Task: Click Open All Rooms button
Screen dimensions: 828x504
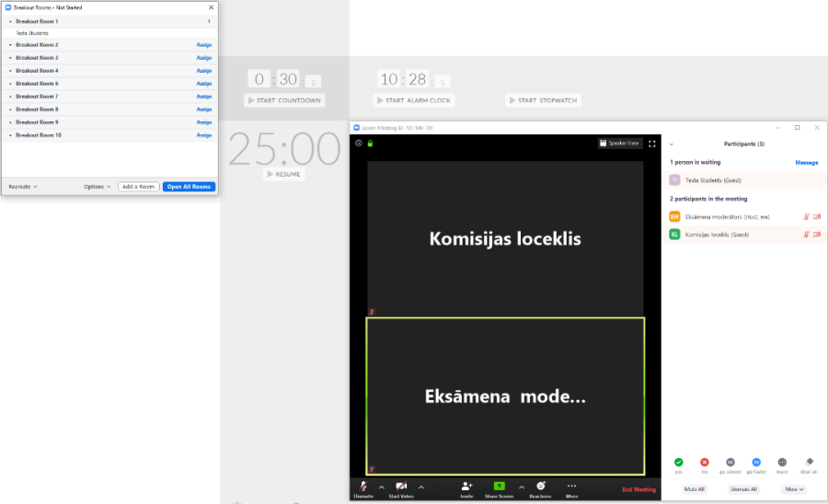Action: tap(190, 187)
